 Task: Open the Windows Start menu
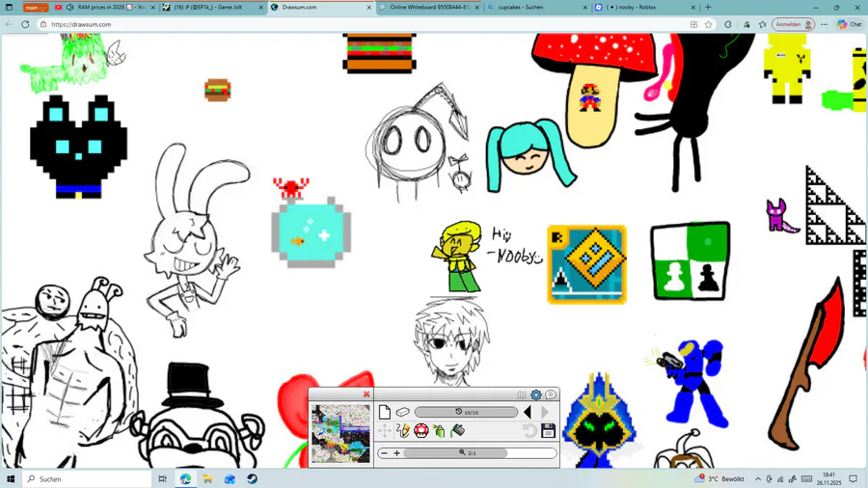pyautogui.click(x=10, y=478)
